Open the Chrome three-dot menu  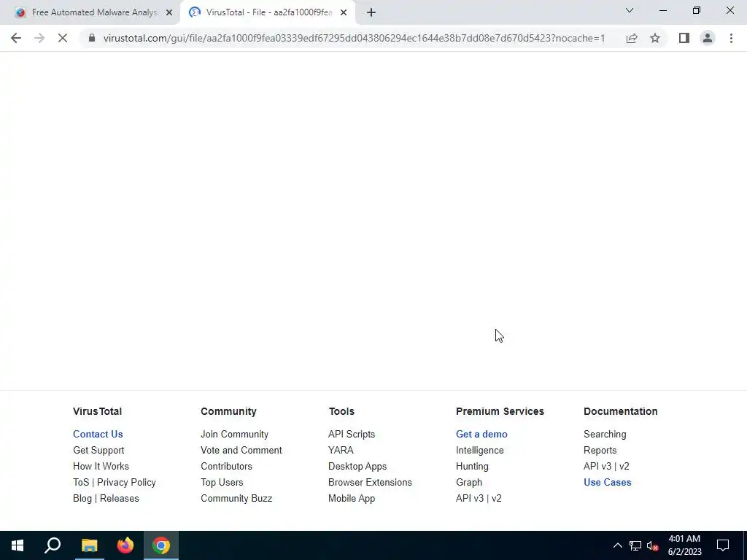pyautogui.click(x=731, y=38)
